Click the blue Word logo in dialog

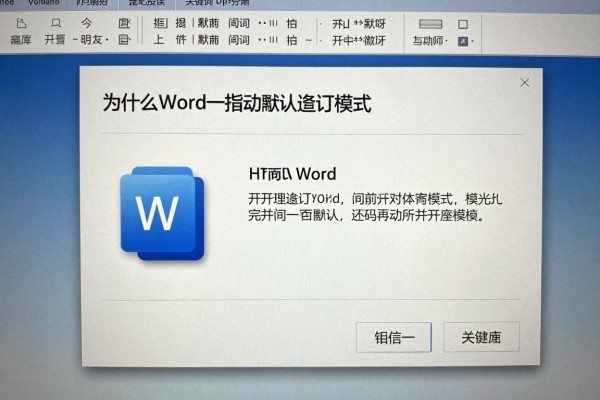click(x=162, y=213)
